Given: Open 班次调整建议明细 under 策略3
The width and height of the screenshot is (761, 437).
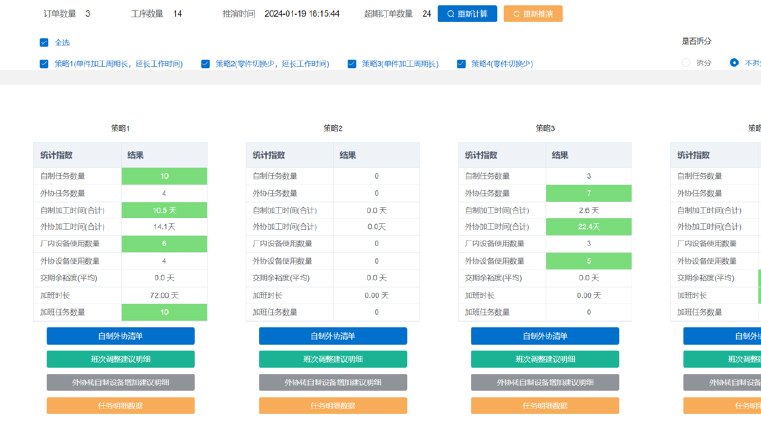Looking at the screenshot, I should coord(545,359).
